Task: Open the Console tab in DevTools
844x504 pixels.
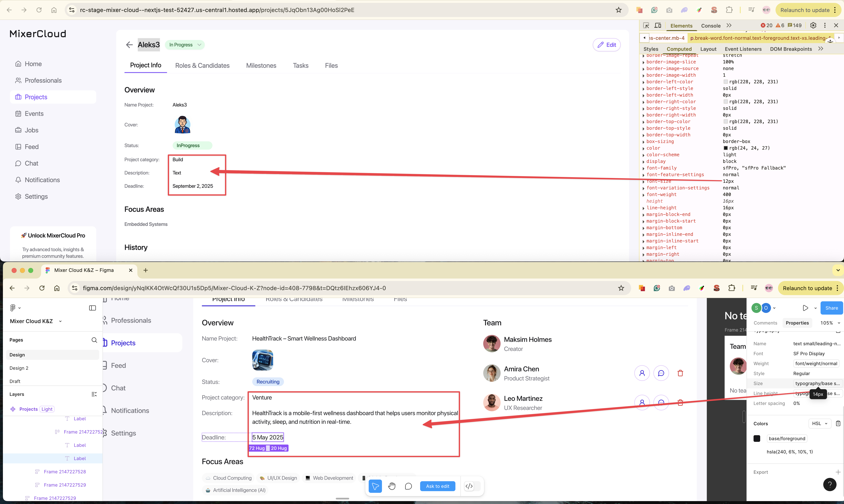Action: [x=710, y=25]
